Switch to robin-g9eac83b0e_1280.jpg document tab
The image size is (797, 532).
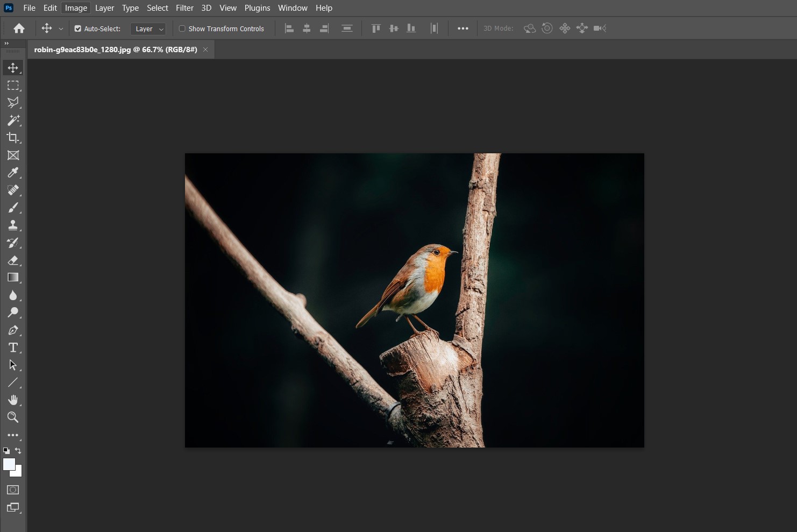pyautogui.click(x=116, y=49)
